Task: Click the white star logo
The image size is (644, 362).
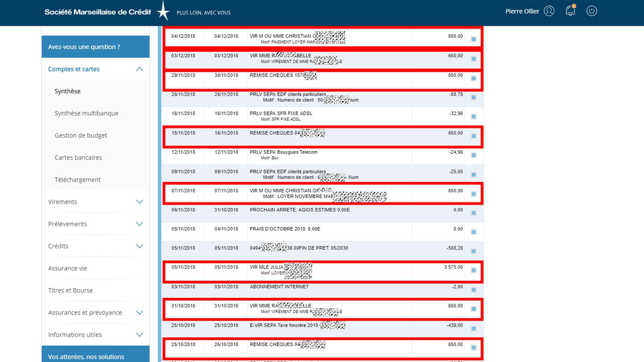Action: pos(163,12)
